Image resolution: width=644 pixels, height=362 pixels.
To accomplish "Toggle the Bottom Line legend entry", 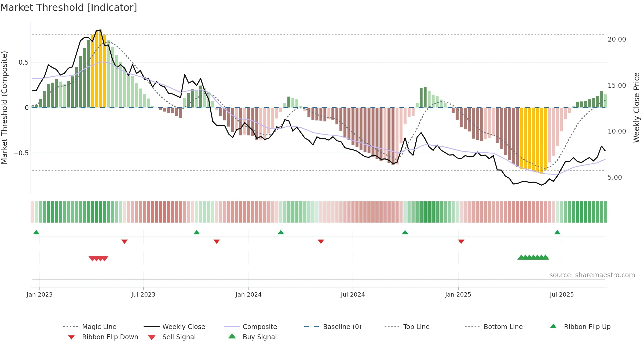I will click(494, 327).
